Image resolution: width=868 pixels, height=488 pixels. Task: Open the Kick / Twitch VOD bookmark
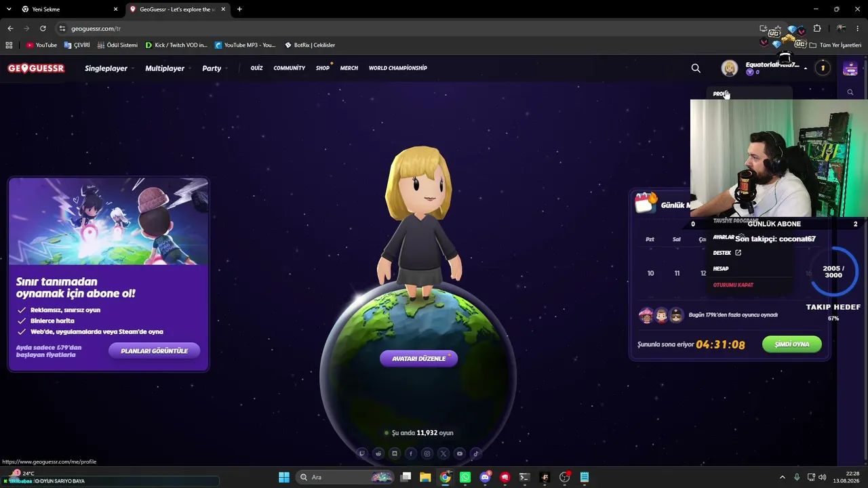point(176,45)
